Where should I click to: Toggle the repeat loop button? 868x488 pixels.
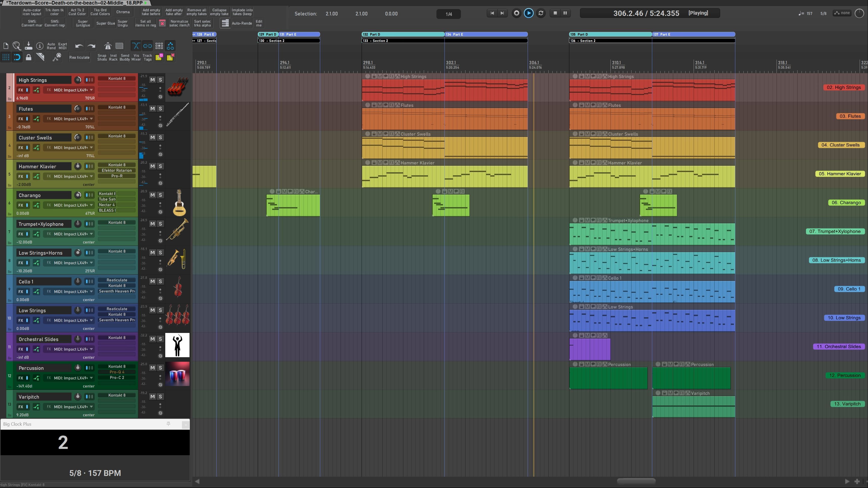pyautogui.click(x=541, y=13)
